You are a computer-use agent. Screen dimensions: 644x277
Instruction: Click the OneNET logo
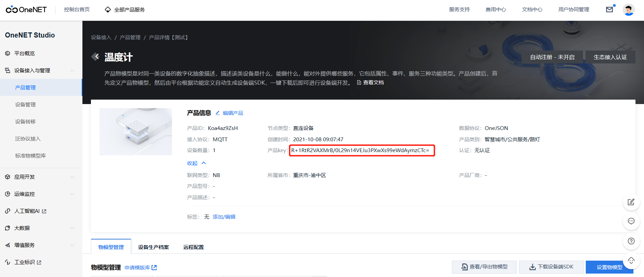(26, 10)
